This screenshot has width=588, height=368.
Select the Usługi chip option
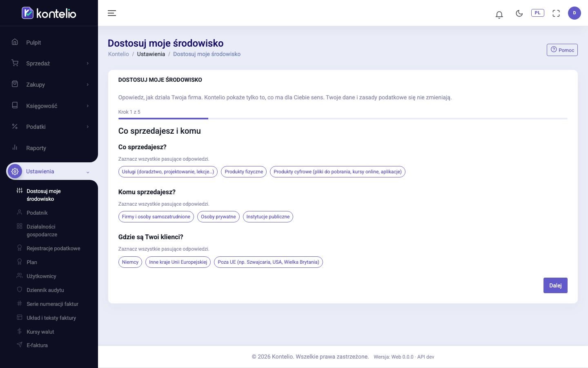click(x=168, y=172)
